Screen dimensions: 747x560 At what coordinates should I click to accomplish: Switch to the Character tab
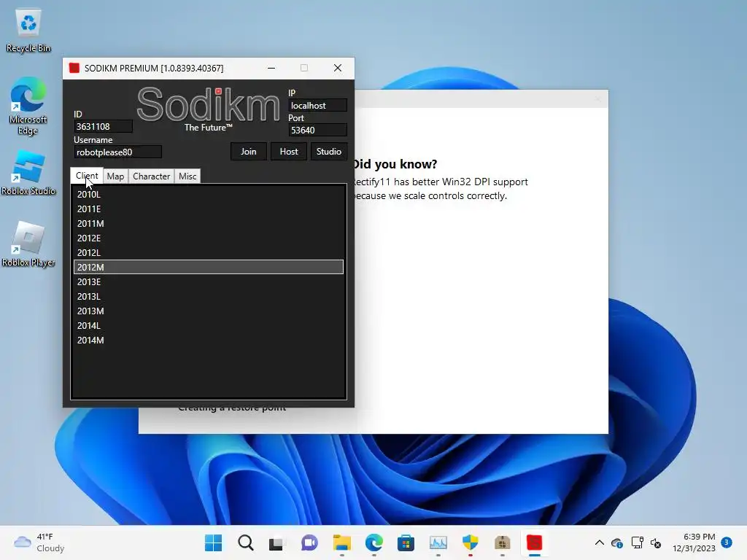pos(151,176)
